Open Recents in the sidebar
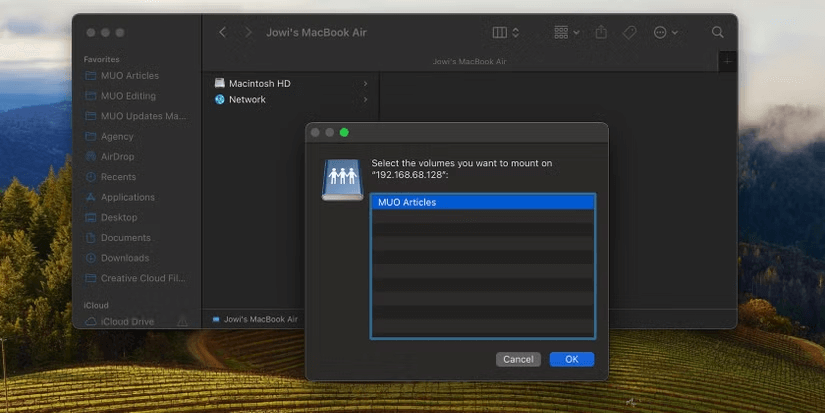 (x=118, y=177)
